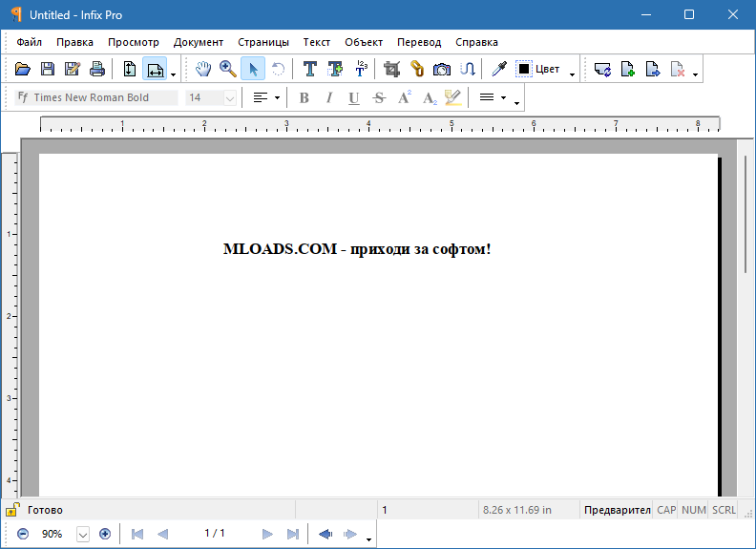
Task: Click the zoom out minus button
Action: coord(23,534)
